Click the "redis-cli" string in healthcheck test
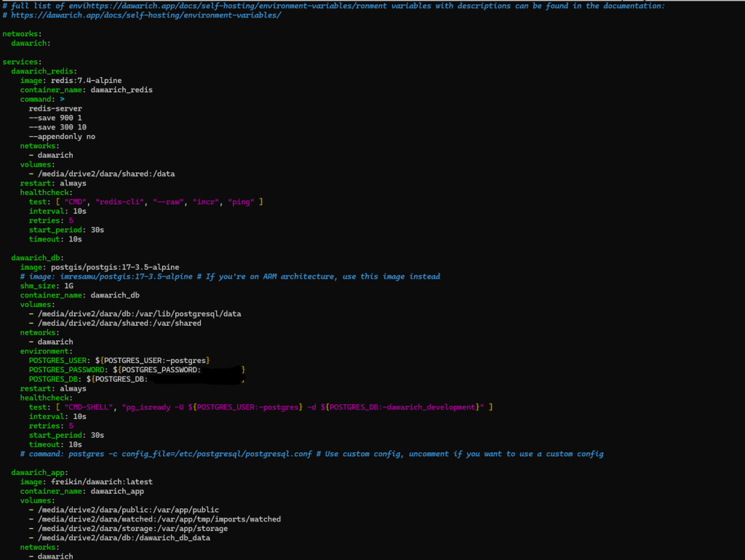 (120, 202)
